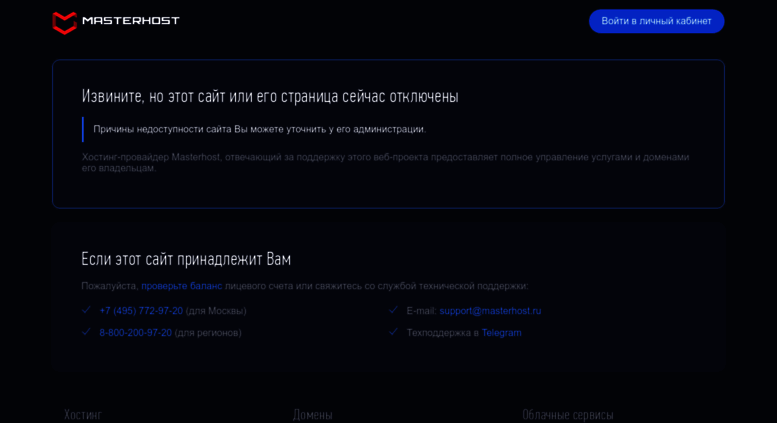Viewport: 777px width, 423px height.
Task: Click "(для регионов)" label text
Action: [x=208, y=332]
